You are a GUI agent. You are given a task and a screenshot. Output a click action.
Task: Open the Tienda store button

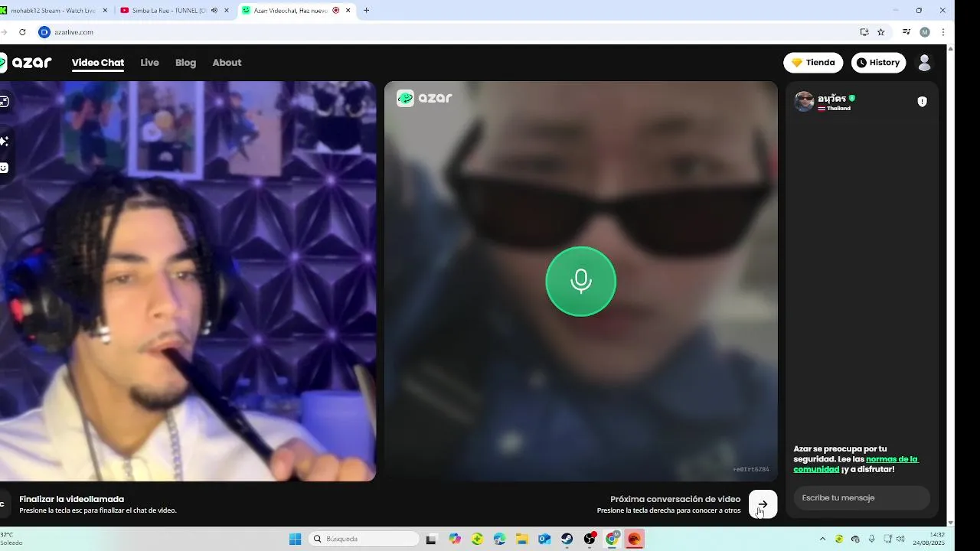[813, 63]
